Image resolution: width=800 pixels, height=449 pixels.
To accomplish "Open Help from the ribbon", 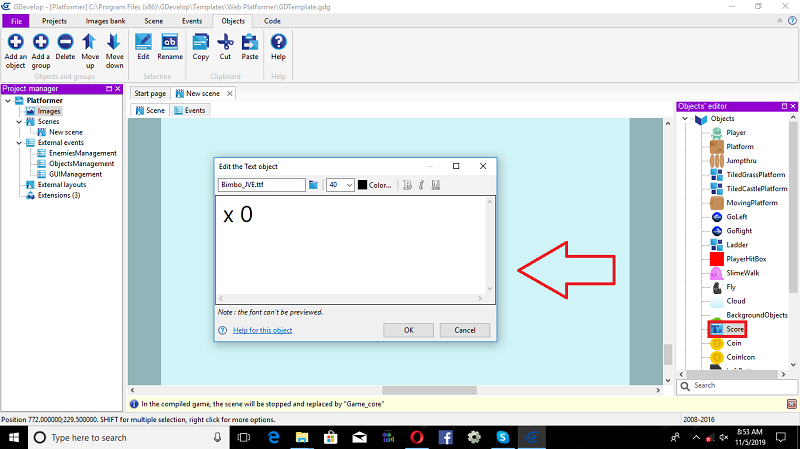I will coord(278,42).
